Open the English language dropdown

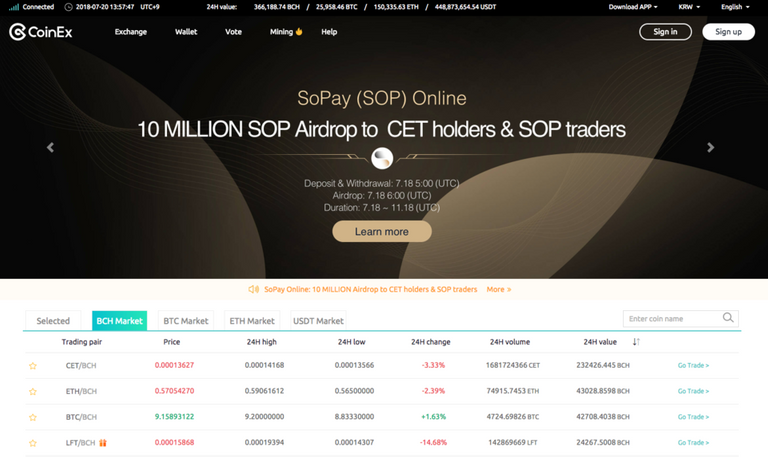(735, 7)
